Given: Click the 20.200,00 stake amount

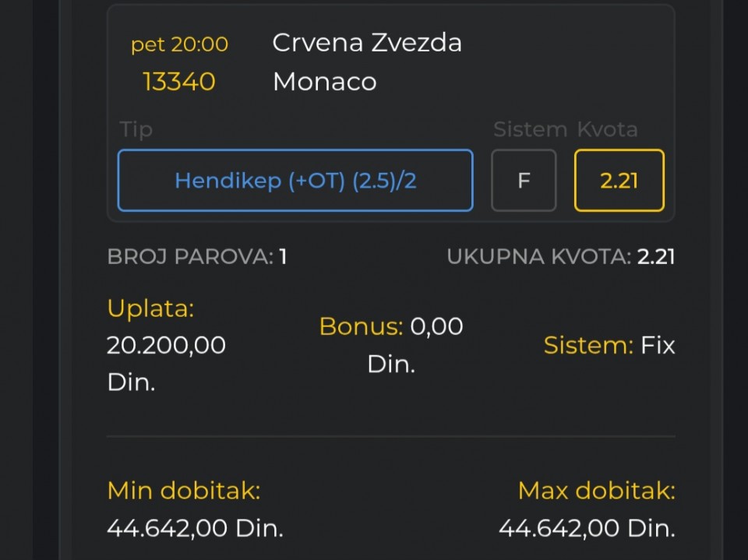Looking at the screenshot, I should tap(166, 345).
